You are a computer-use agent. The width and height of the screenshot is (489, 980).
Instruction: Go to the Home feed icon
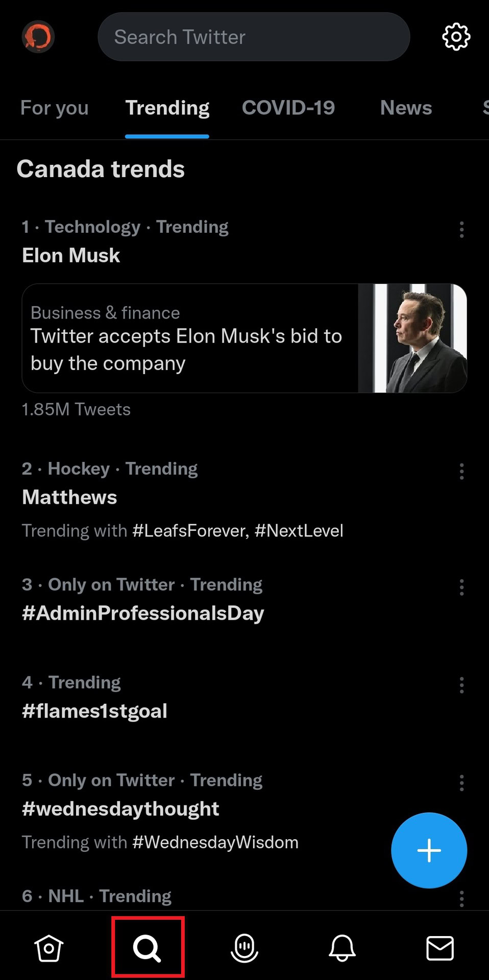[48, 948]
